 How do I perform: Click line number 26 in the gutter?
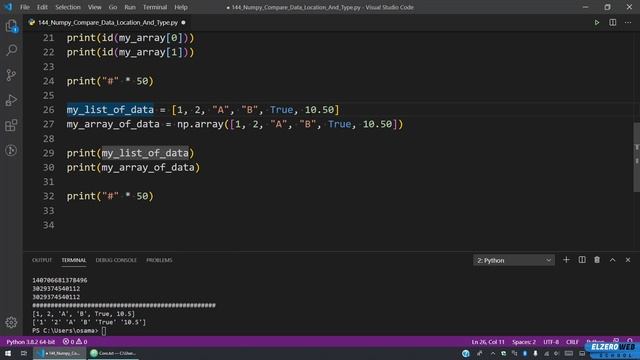[x=49, y=110]
